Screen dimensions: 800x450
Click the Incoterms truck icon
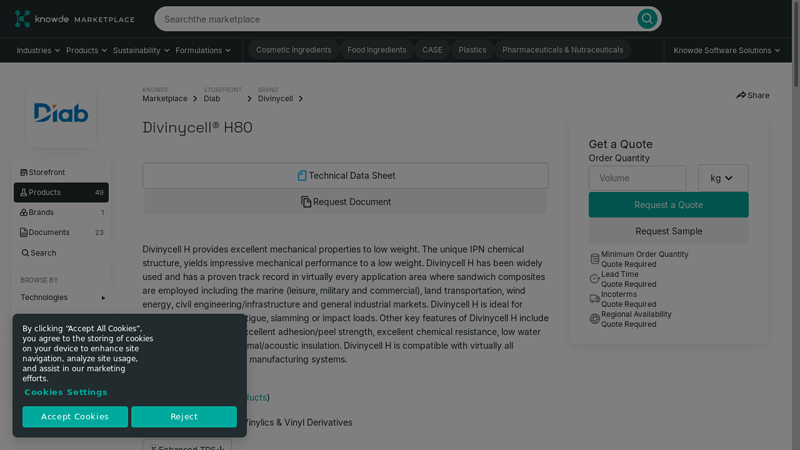594,299
